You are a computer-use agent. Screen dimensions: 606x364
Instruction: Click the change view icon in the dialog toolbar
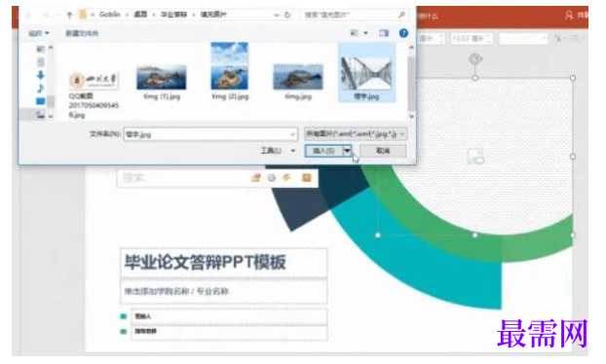pos(354,33)
